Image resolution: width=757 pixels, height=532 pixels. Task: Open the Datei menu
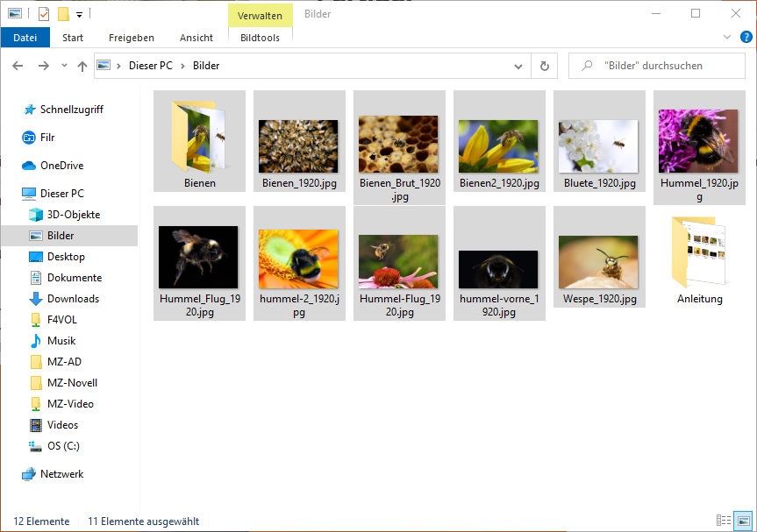[x=25, y=38]
